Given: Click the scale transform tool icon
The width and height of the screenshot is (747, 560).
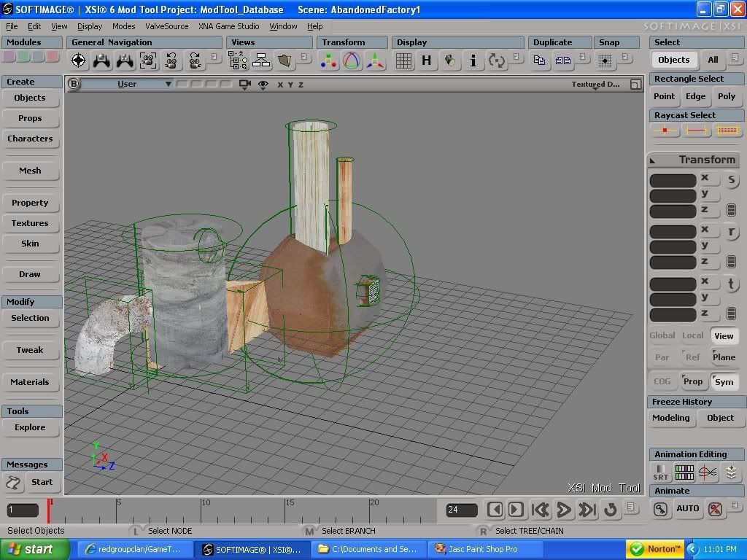Looking at the screenshot, I should (x=328, y=61).
